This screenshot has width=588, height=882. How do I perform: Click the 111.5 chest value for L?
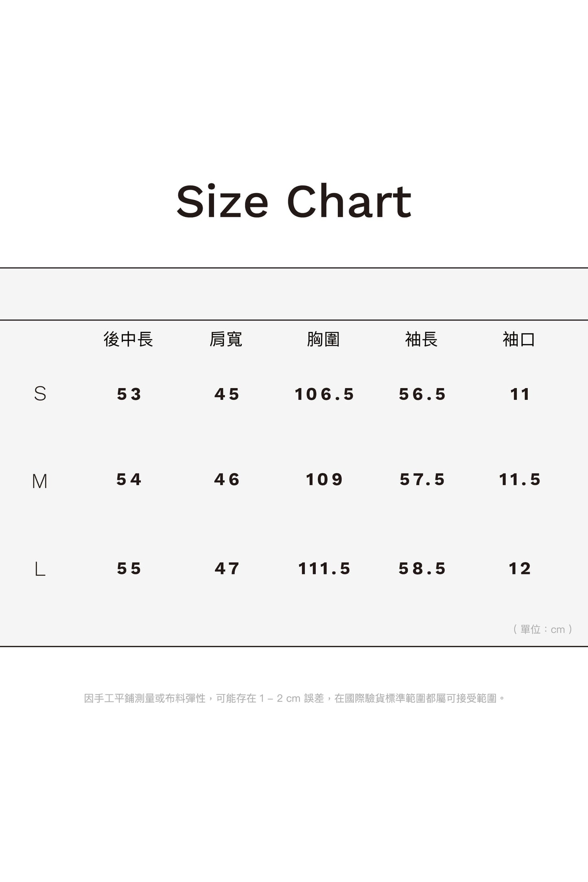pos(324,569)
